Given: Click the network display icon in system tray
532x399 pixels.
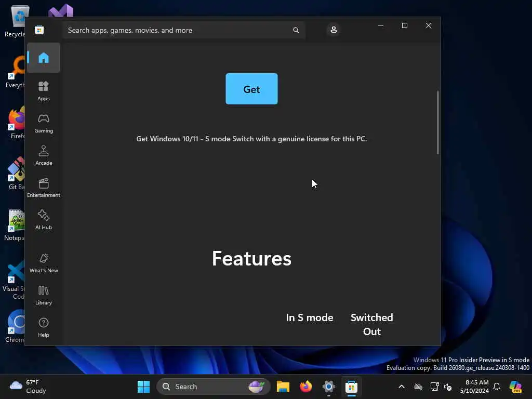Looking at the screenshot, I should coord(434,387).
